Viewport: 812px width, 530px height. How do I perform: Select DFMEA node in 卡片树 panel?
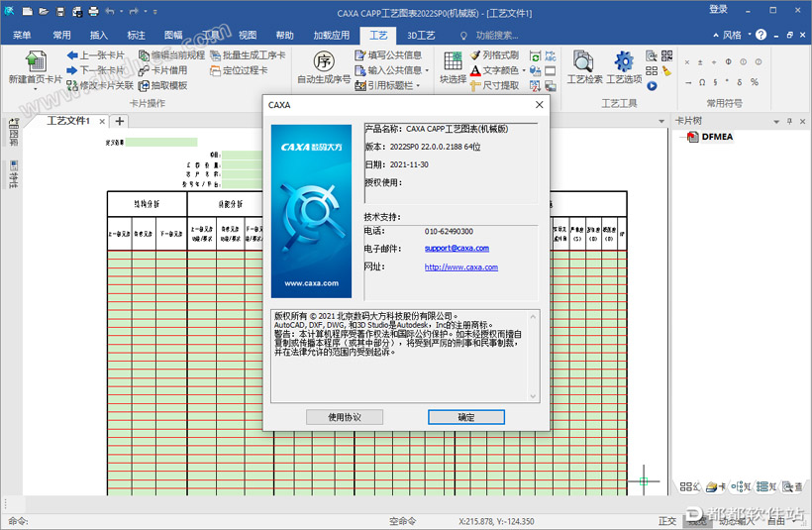click(x=717, y=137)
